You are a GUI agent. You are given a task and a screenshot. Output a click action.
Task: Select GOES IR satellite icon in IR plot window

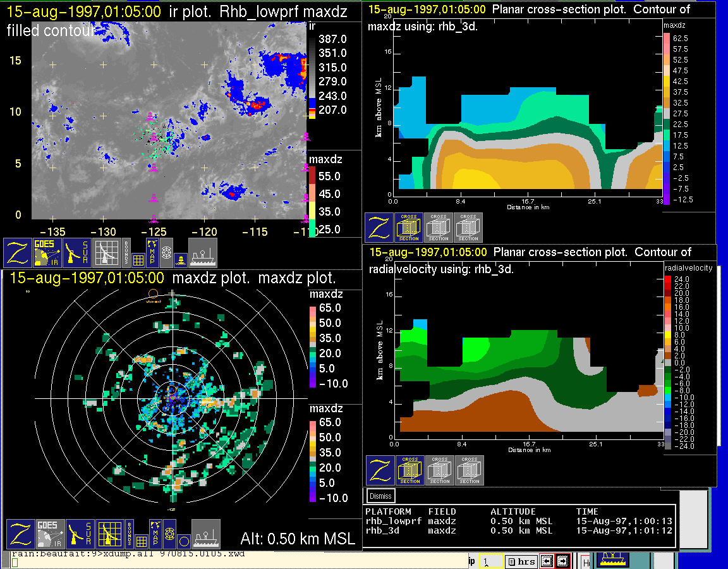pos(47,252)
